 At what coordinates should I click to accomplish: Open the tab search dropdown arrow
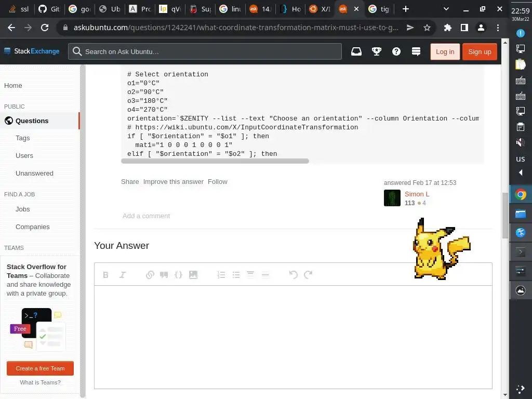click(x=446, y=9)
